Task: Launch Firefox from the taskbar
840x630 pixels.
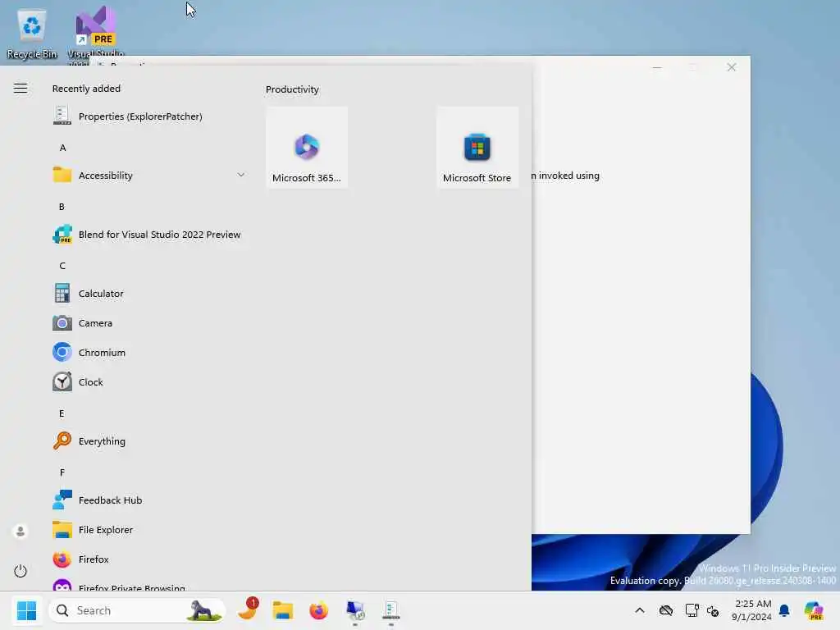Action: 319,610
